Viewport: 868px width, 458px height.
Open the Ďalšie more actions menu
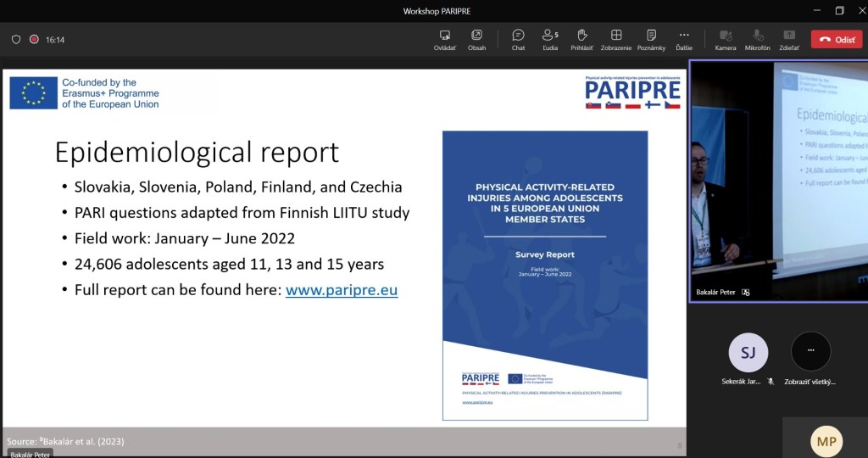click(x=684, y=39)
